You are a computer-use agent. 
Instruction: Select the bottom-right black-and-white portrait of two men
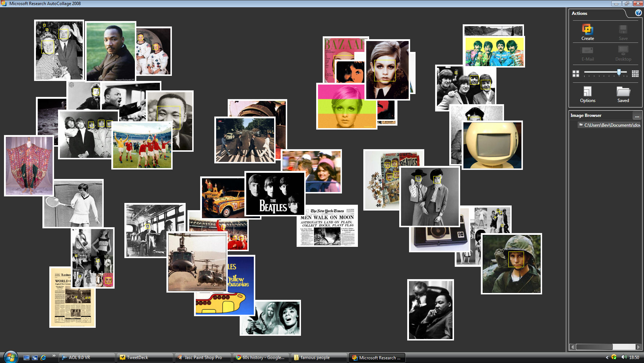click(x=430, y=310)
